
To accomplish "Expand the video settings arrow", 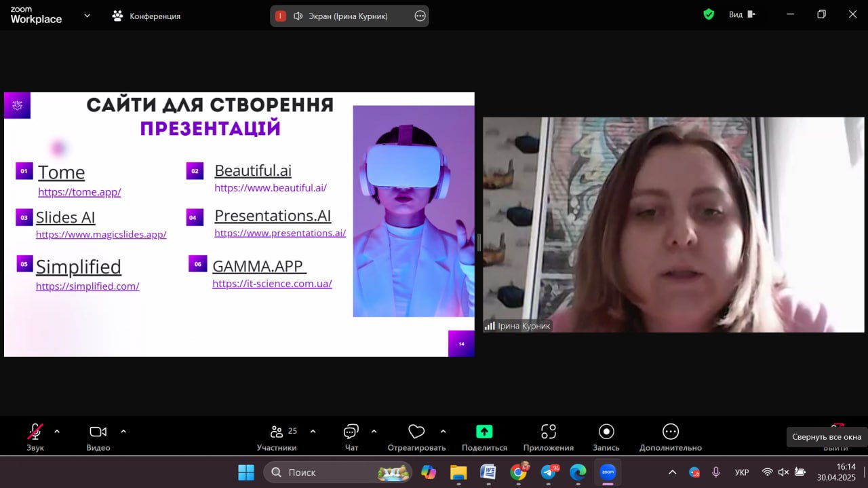I will [x=123, y=431].
